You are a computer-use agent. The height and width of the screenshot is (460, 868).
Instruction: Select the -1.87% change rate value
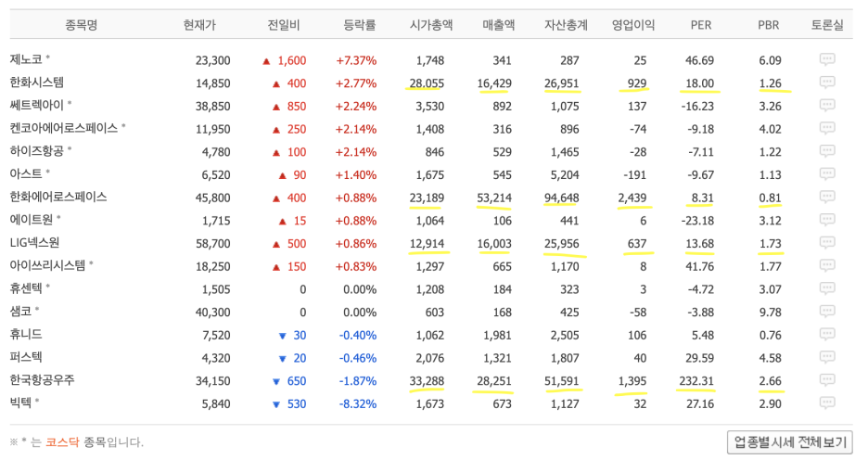point(358,381)
